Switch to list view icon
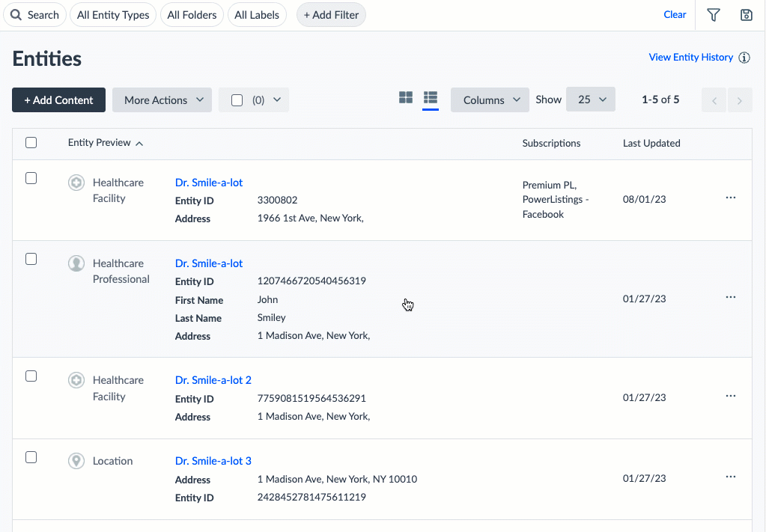Image resolution: width=766 pixels, height=532 pixels. [x=431, y=97]
